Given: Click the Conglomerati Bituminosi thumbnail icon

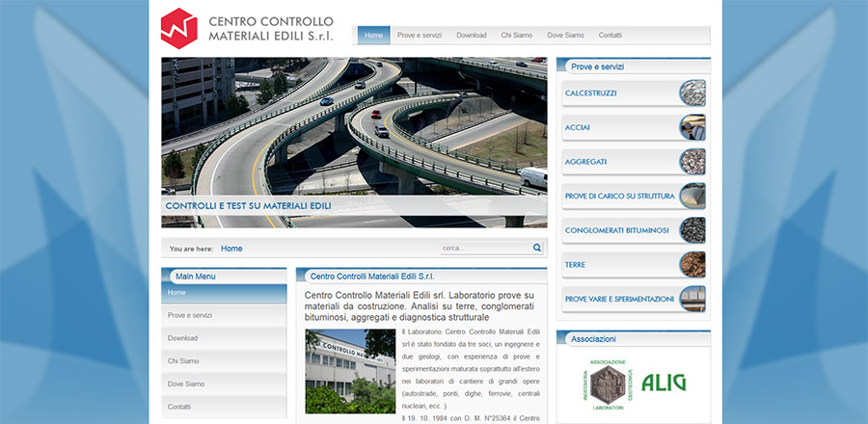Looking at the screenshot, I should tap(692, 230).
